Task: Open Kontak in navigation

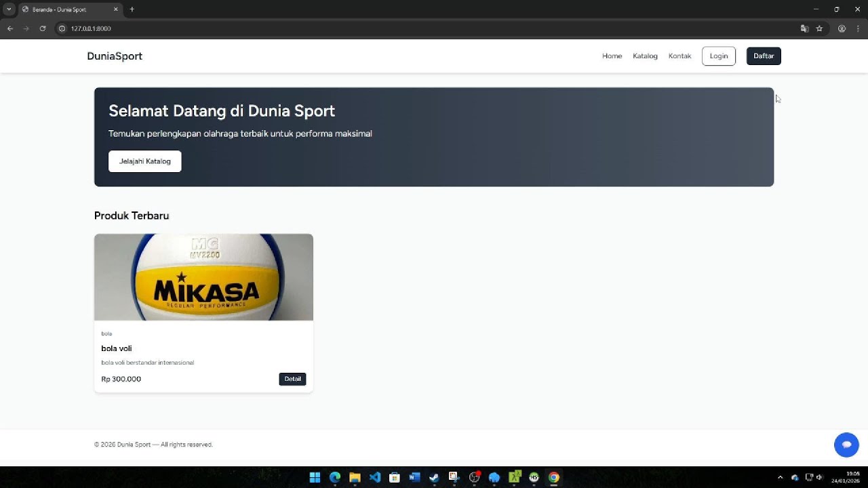Action: pyautogui.click(x=679, y=56)
